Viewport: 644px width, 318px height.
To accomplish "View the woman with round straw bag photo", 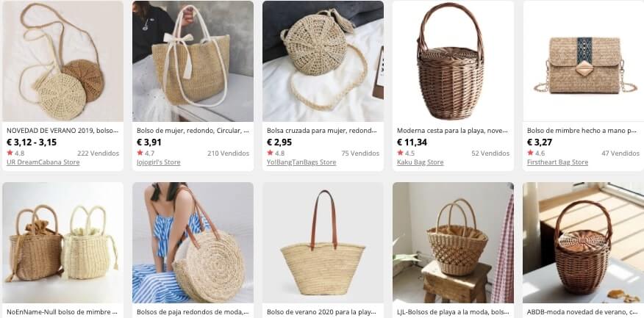I will click(x=193, y=242).
